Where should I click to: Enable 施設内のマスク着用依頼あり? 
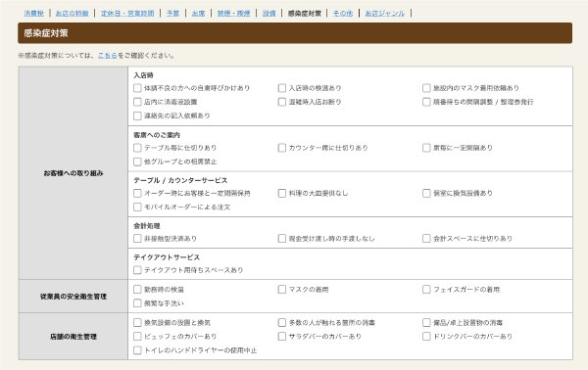click(426, 88)
